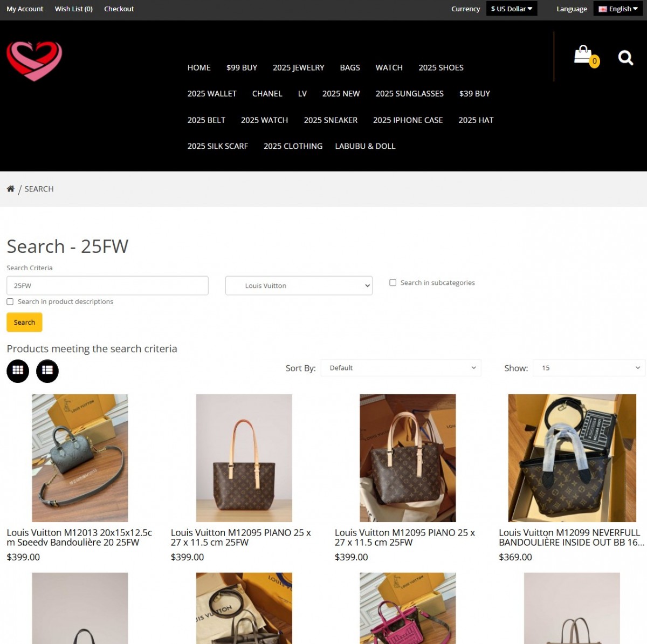Screen dimensions: 647x644
Task: Open the 2025 SNEAKER menu item
Action: click(331, 120)
